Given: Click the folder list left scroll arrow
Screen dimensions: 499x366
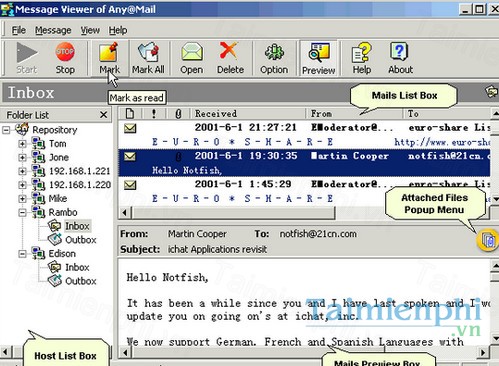Looking at the screenshot, I should tap(5, 352).
